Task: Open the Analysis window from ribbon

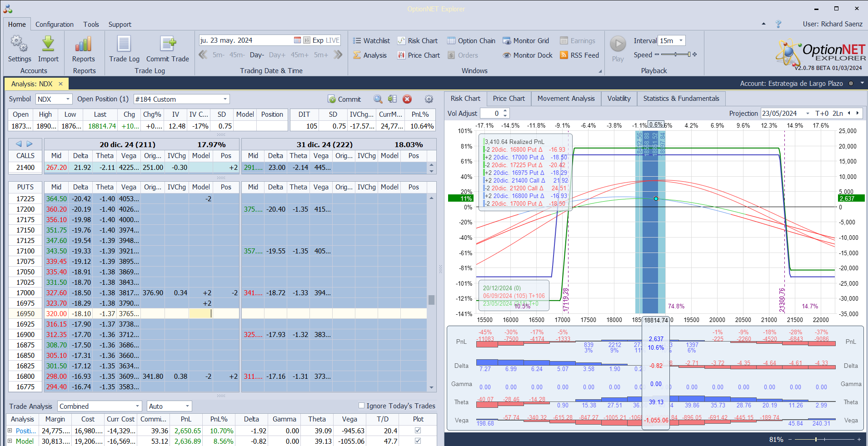Action: (x=370, y=55)
